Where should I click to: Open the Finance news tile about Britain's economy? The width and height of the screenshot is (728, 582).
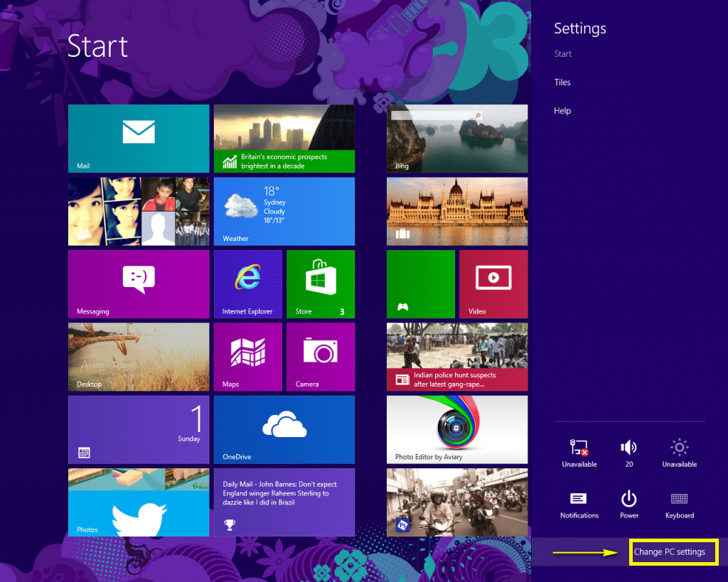tap(284, 139)
